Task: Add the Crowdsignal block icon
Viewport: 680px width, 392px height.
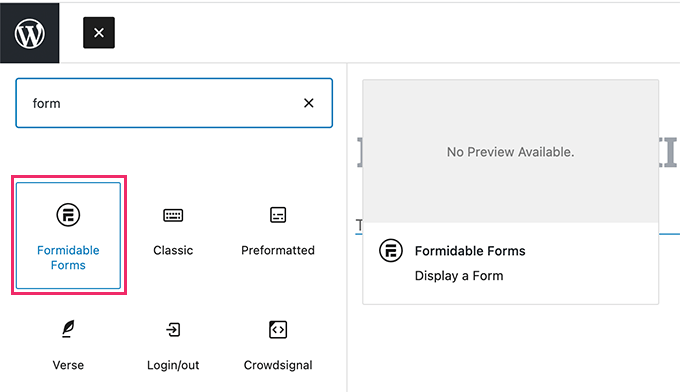Action: coord(278,330)
